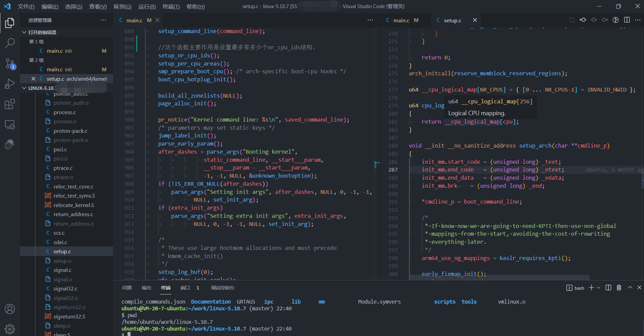Close the terminal panel
The image size is (644, 336).
639,288
